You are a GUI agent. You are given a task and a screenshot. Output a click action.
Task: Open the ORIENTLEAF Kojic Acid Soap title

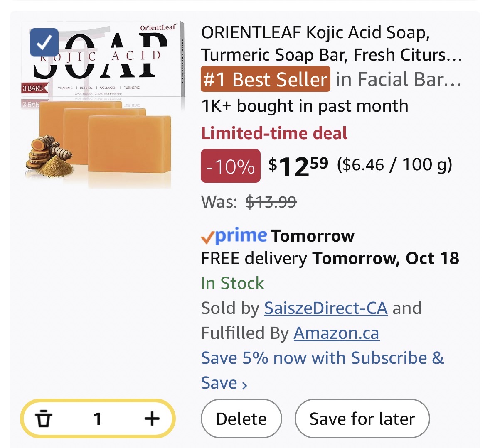coord(331,44)
